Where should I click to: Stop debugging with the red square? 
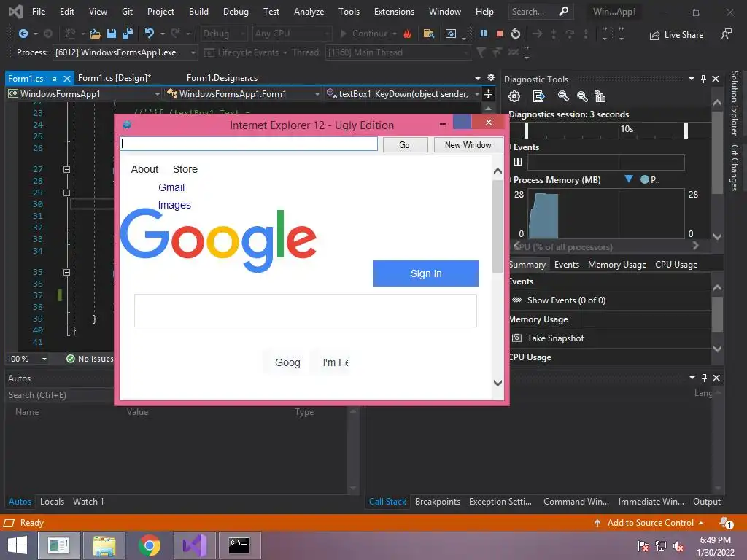click(499, 34)
